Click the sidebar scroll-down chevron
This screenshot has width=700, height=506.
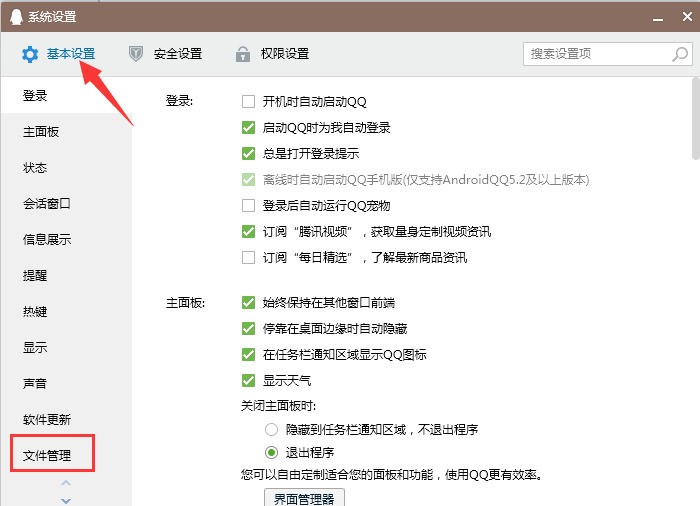[66, 501]
